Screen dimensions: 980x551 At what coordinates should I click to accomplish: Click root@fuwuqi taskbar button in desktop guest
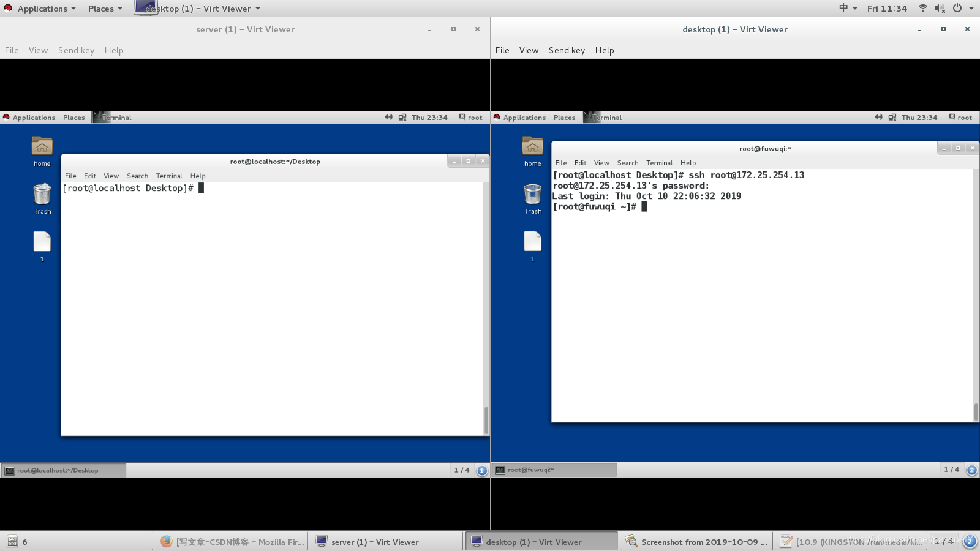coord(554,470)
